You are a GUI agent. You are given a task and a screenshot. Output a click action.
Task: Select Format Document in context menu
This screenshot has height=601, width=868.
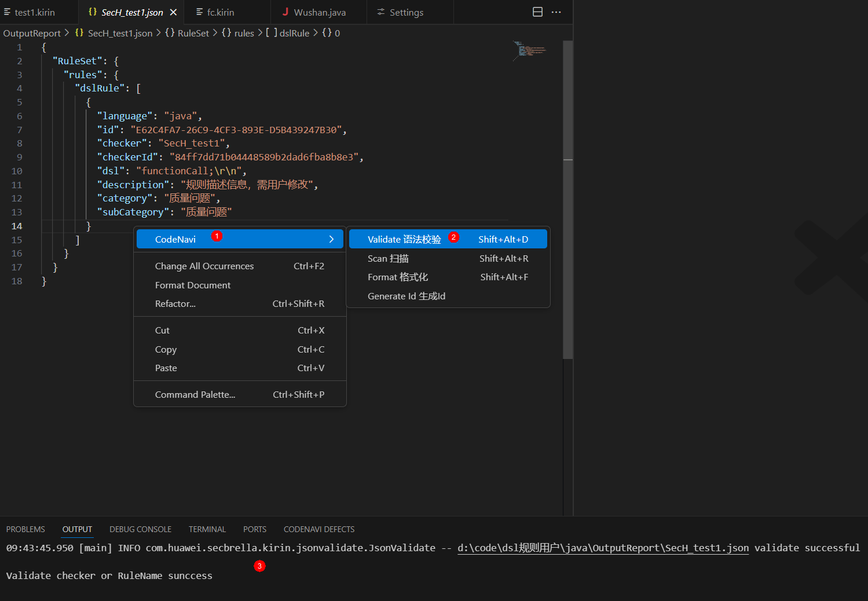(240, 285)
